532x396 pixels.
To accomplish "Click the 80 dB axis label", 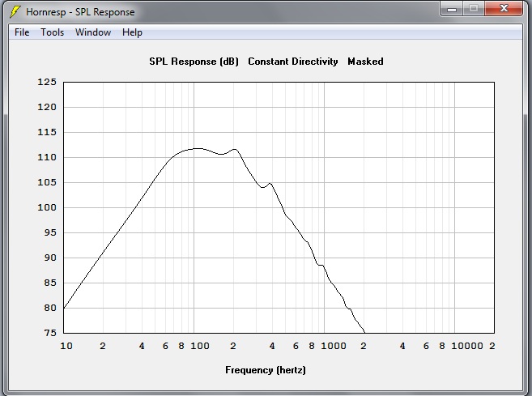I will [50, 308].
